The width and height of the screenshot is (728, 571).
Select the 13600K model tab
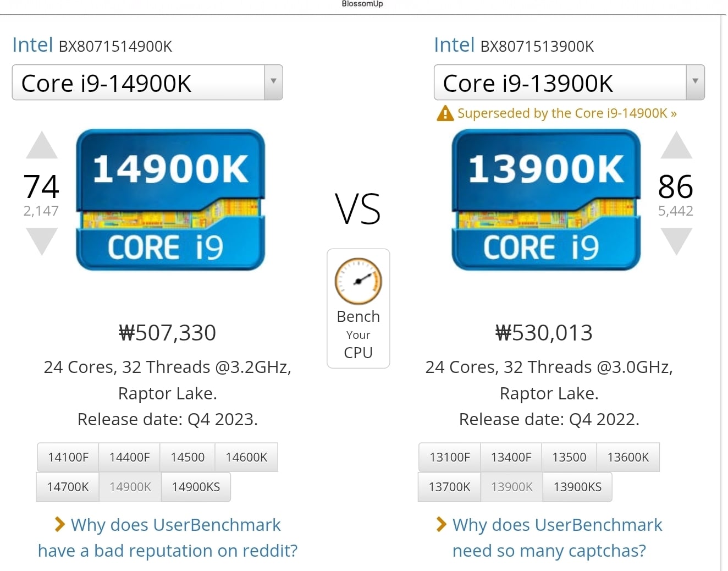click(628, 457)
